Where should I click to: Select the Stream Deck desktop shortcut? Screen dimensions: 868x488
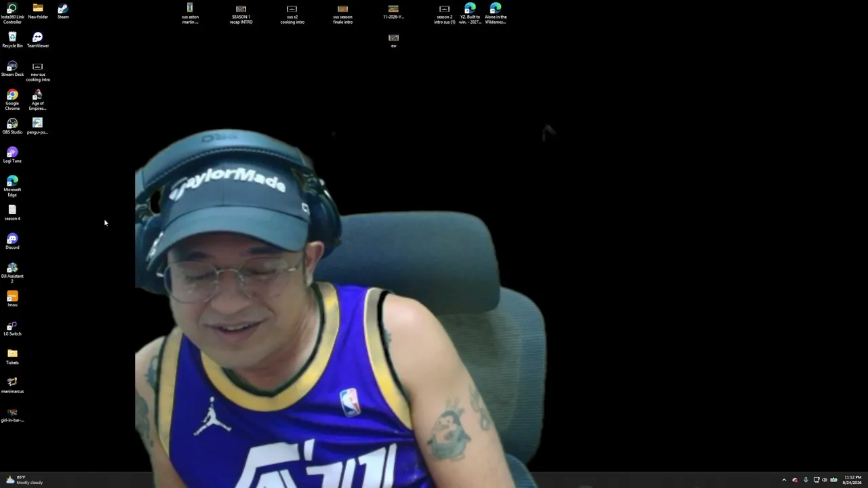pos(12,68)
